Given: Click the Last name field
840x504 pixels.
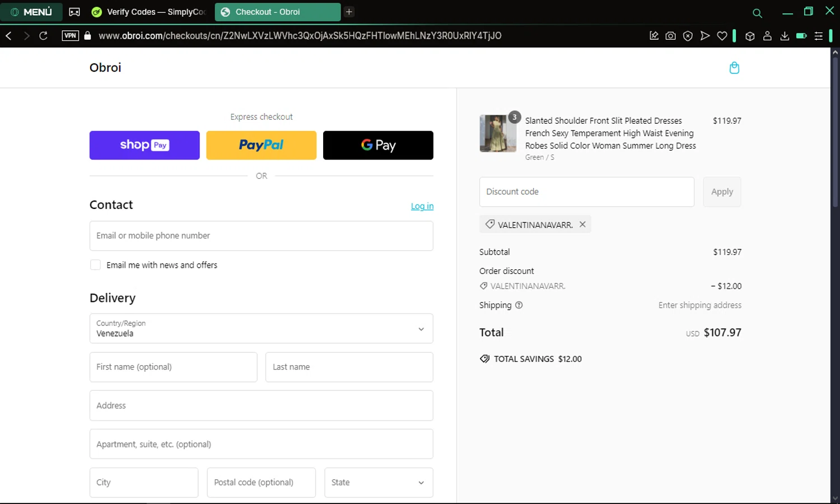Looking at the screenshot, I should (349, 367).
